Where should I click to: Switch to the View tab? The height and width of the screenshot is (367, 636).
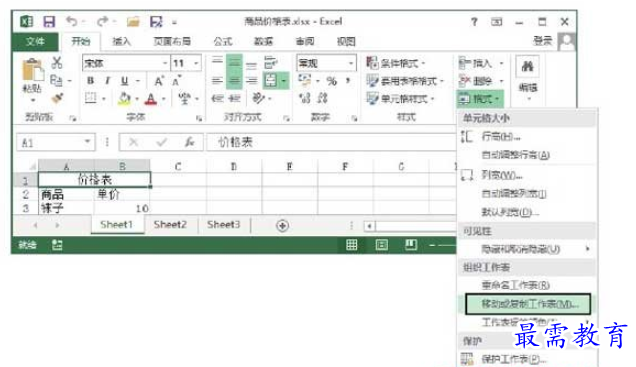click(346, 41)
